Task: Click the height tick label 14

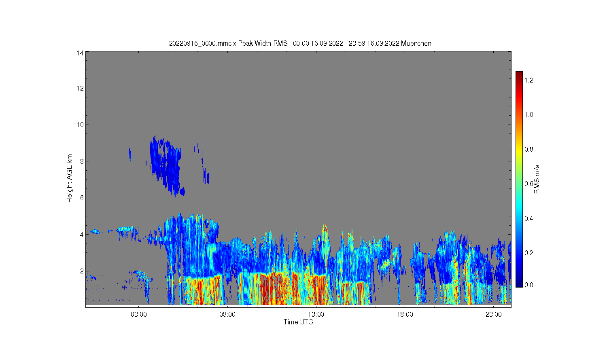Action: point(80,53)
